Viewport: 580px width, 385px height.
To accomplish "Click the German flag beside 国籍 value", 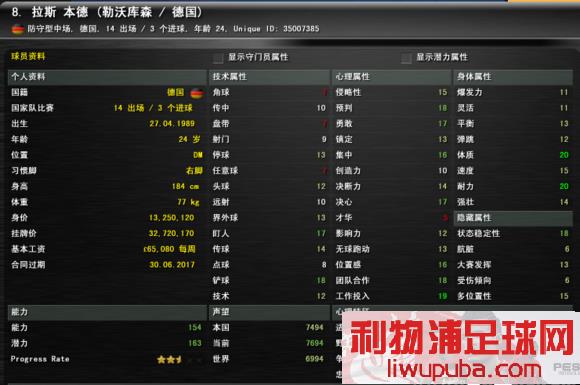I will pos(197,93).
